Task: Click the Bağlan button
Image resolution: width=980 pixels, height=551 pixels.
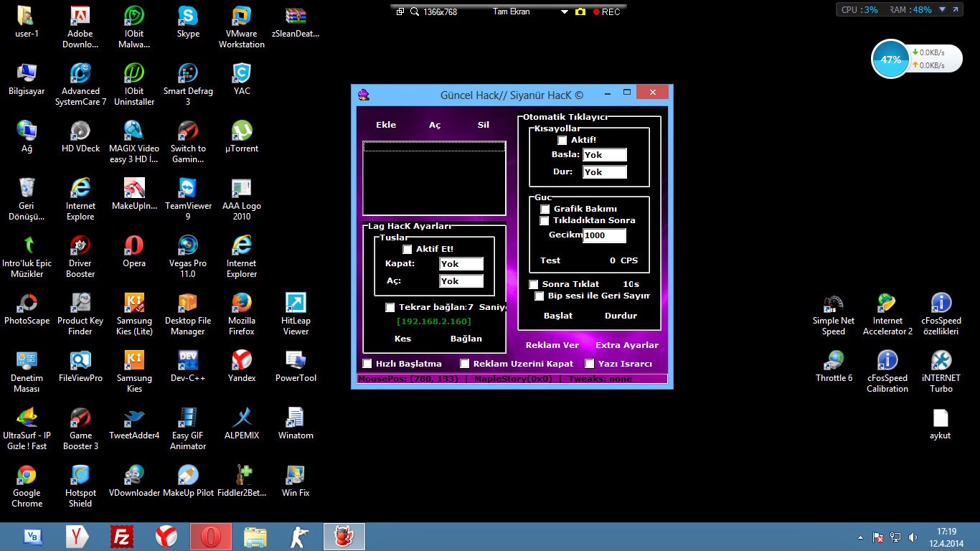Action: pos(466,339)
